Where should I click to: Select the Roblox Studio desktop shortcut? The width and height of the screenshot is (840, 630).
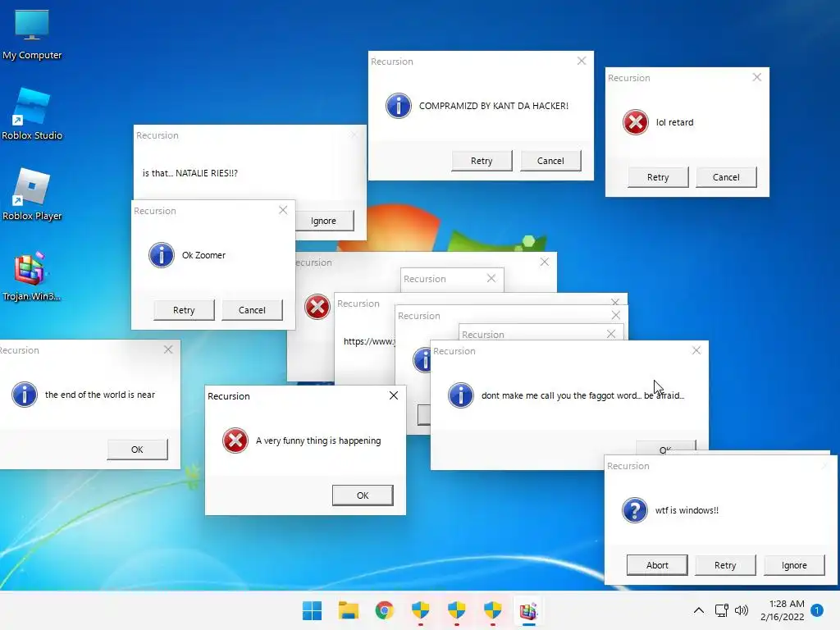coord(32,114)
